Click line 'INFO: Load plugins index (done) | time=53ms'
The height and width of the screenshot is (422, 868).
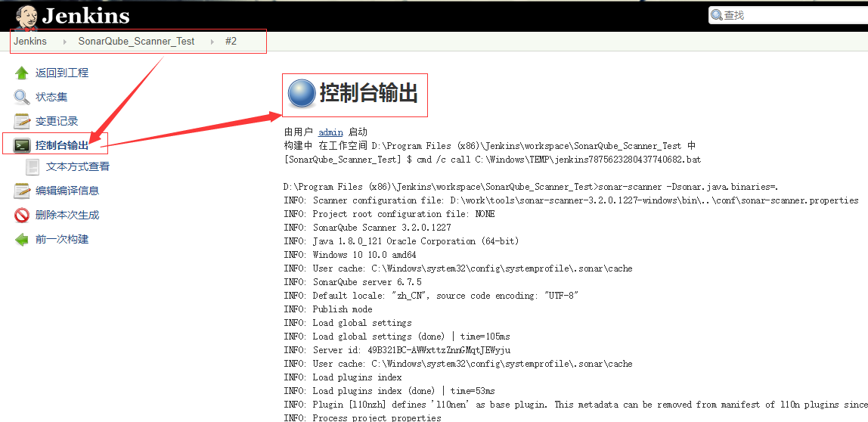pyautogui.click(x=389, y=391)
